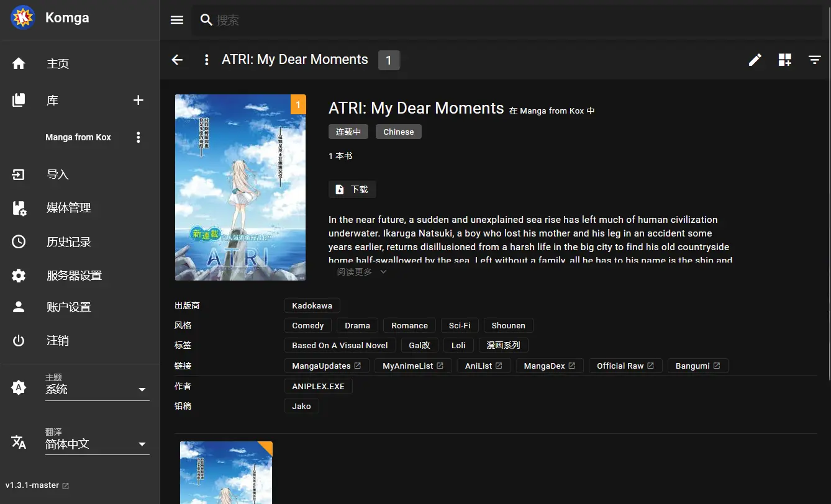Click the book count badge beside toolbar title
The height and width of the screenshot is (504, 831).
coord(389,60)
